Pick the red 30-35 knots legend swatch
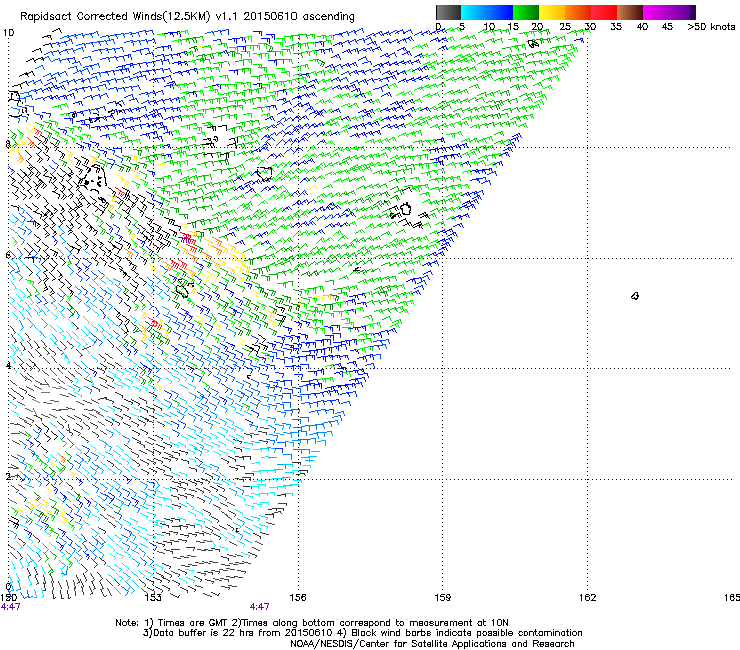Image resolution: width=740 pixels, height=650 pixels. (603, 12)
